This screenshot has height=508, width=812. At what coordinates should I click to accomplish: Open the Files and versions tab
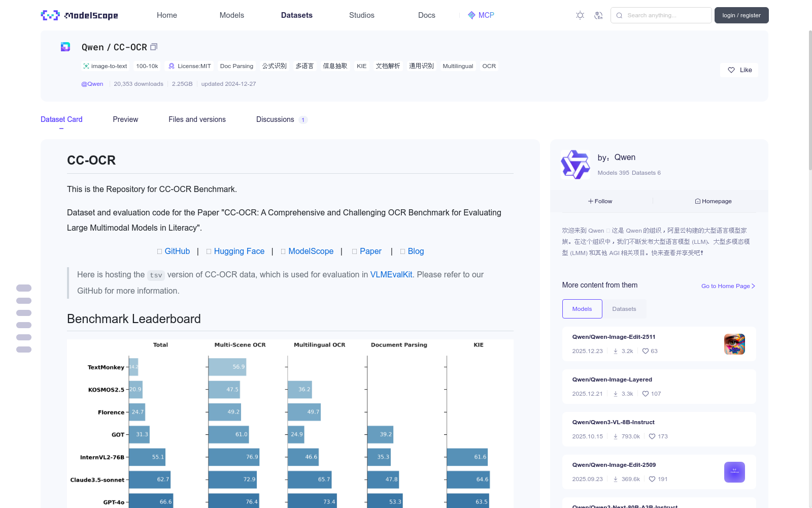pos(197,119)
